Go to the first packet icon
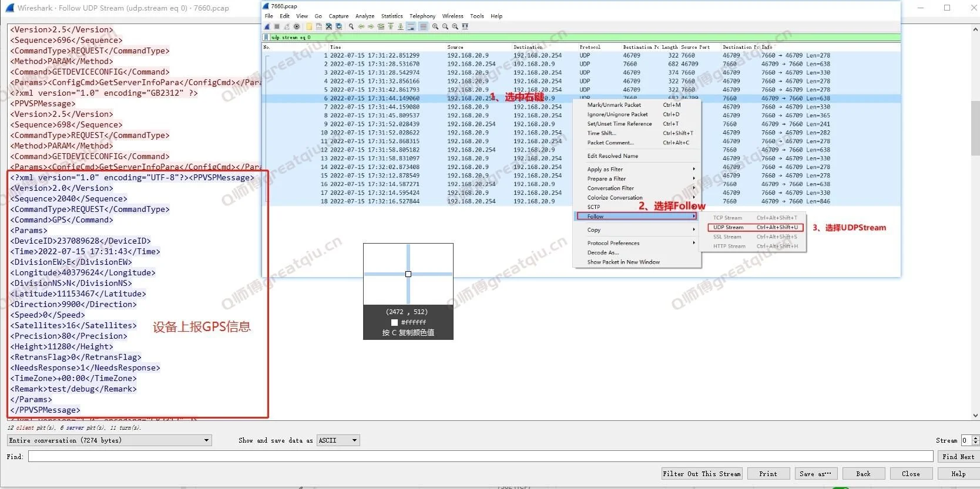Image resolution: width=980 pixels, height=489 pixels. tap(391, 26)
